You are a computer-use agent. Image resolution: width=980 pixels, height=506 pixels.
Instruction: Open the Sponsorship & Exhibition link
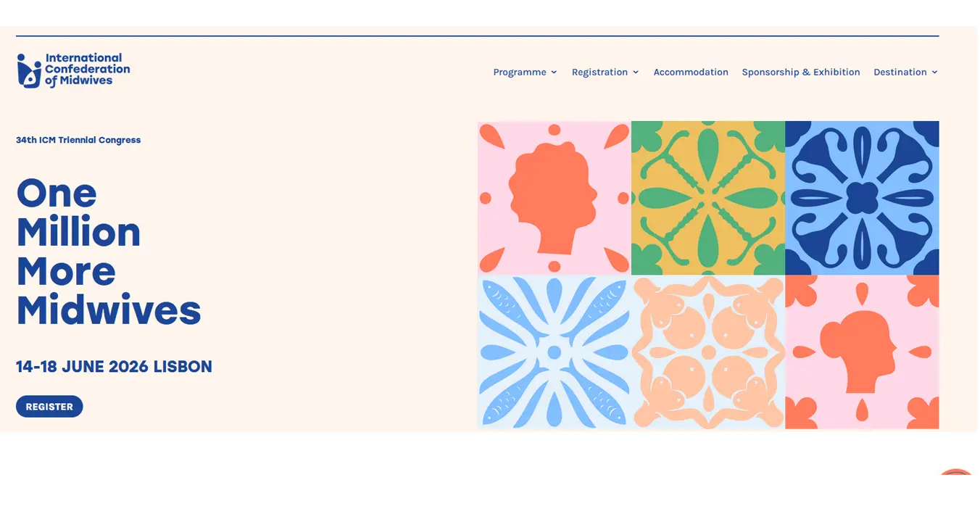800,72
